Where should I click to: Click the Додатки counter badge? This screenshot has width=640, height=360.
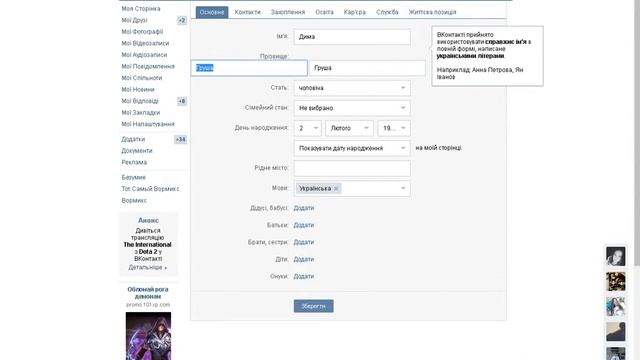pos(180,140)
